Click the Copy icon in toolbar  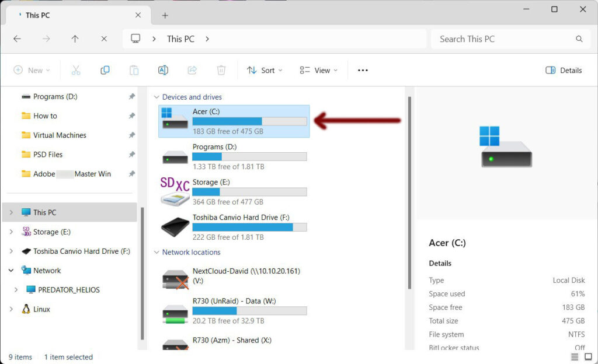(105, 70)
